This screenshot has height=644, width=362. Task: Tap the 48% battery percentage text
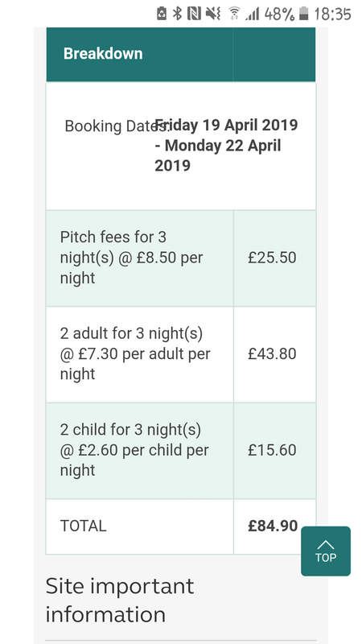(279, 14)
